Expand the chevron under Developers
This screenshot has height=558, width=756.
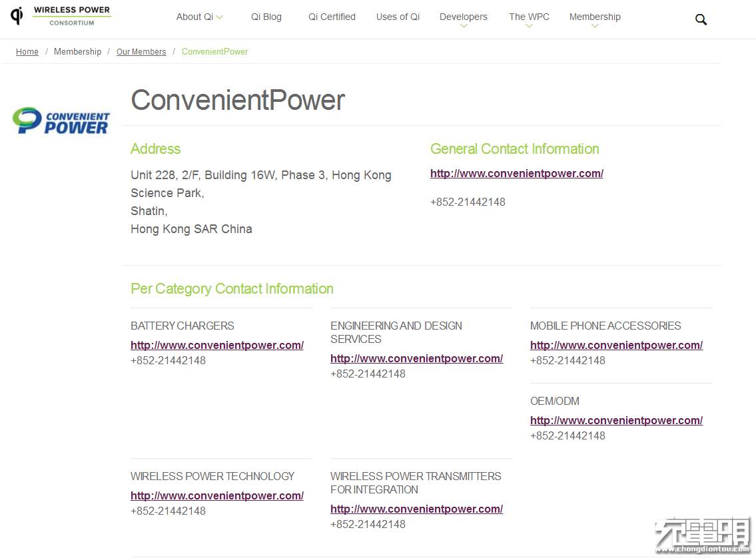[464, 26]
